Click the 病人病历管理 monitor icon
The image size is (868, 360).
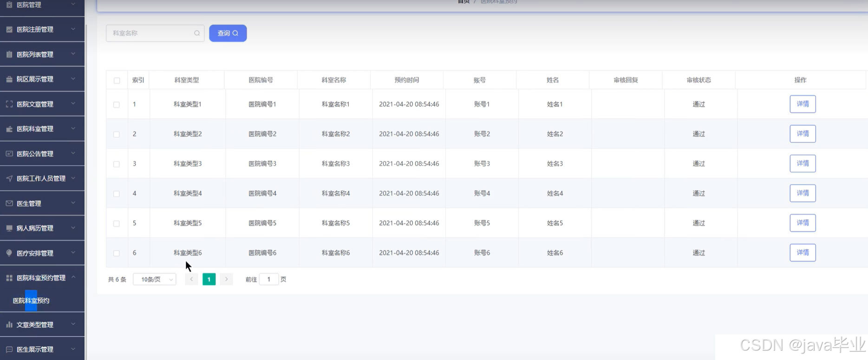(9, 228)
